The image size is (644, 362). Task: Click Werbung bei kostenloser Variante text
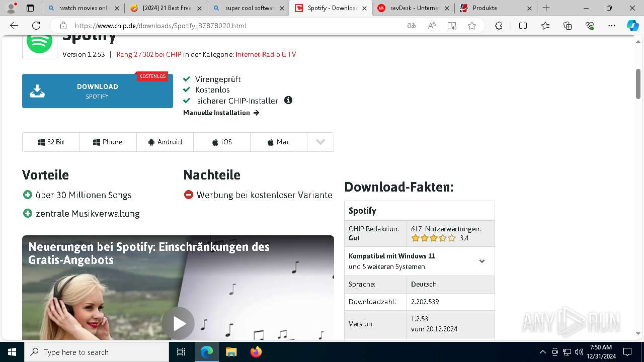point(265,195)
